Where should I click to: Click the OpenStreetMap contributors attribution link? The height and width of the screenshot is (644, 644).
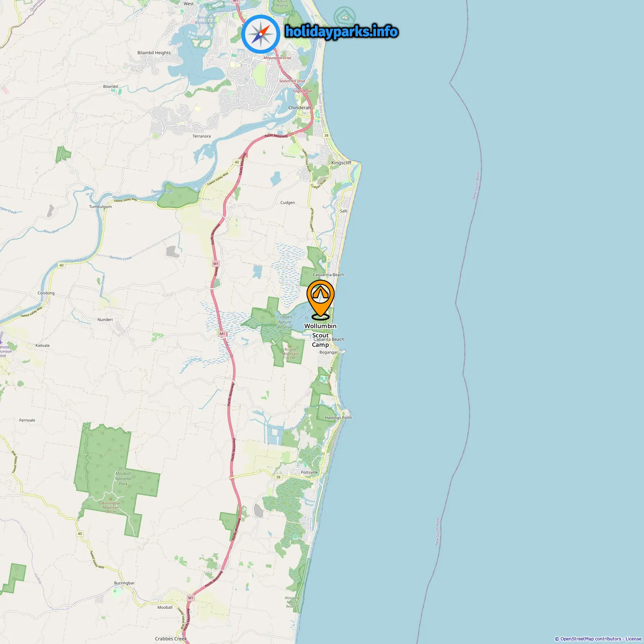tap(590, 639)
